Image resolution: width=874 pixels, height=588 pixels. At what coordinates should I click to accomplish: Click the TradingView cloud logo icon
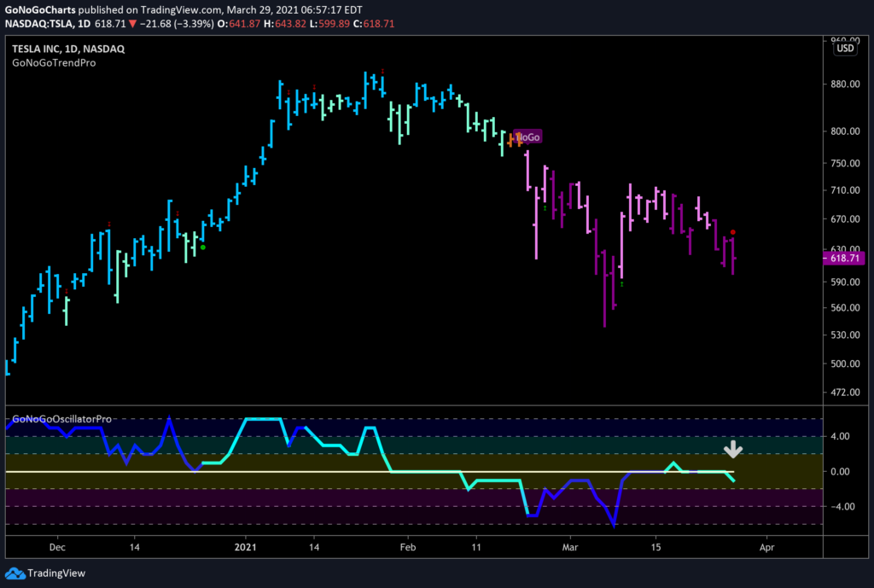pos(15,573)
